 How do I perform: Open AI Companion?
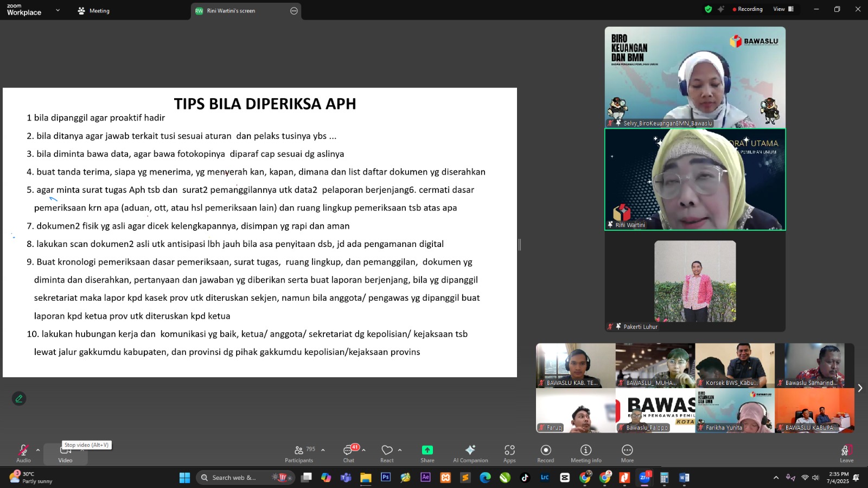click(x=470, y=454)
